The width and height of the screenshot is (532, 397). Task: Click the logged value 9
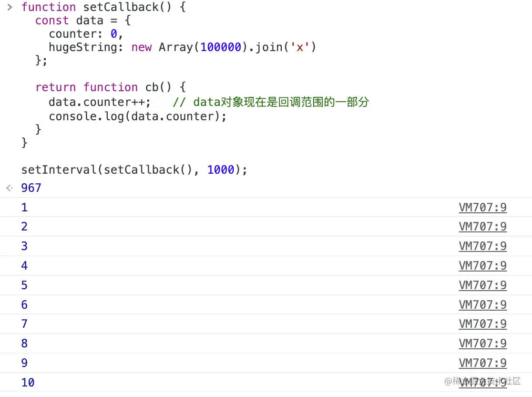(24, 363)
